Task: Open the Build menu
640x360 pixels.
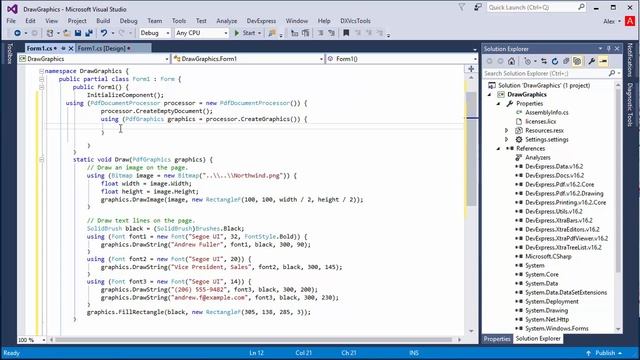Action: coord(103,21)
